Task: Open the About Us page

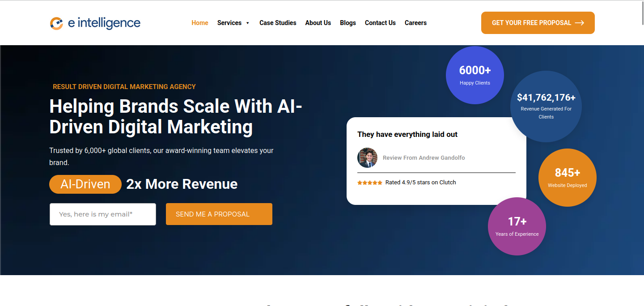Action: (x=318, y=23)
